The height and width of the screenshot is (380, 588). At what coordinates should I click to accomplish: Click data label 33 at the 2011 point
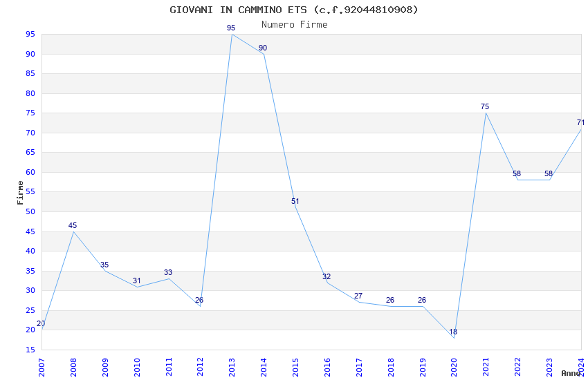(x=168, y=272)
